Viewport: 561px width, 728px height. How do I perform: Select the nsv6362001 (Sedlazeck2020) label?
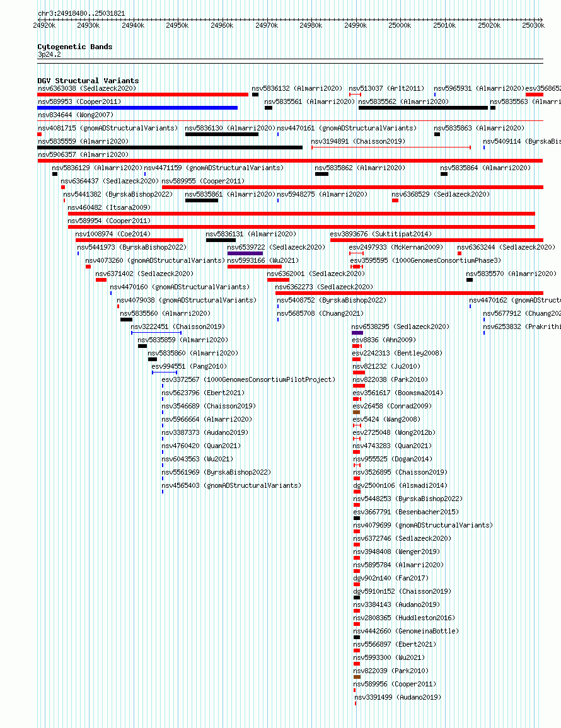pos(316,274)
